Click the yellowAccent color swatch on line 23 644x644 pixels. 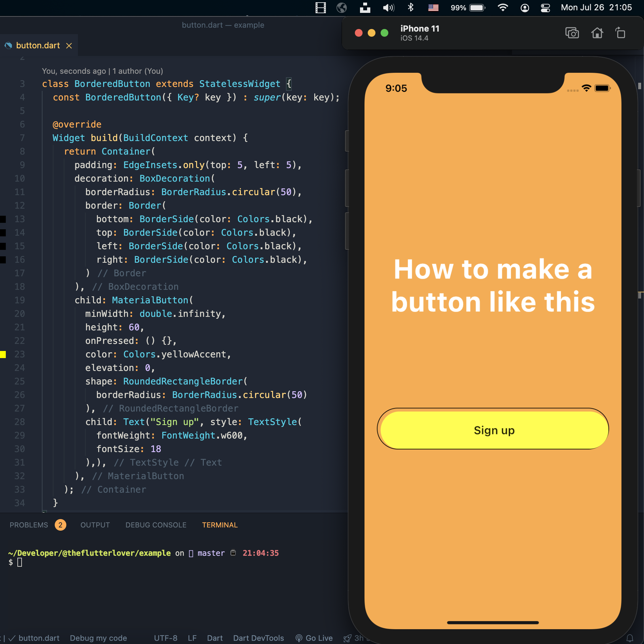(3, 354)
